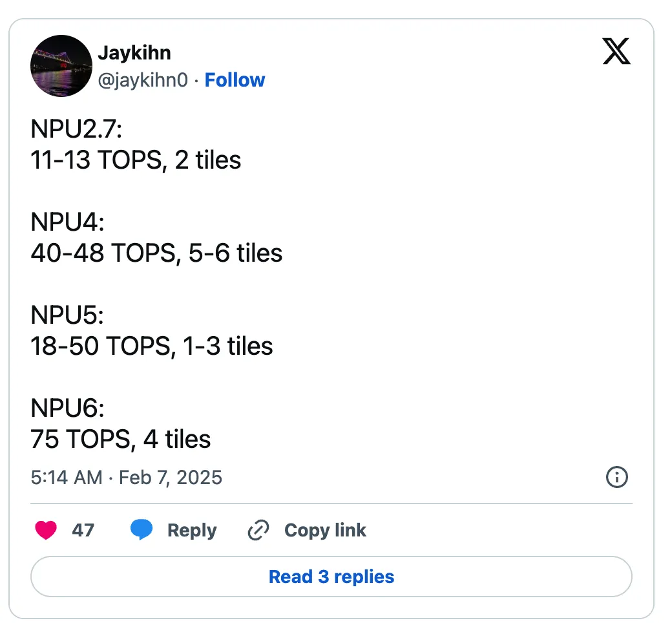This screenshot has width=672, height=636.
Task: Click the Copy link text
Action: click(325, 531)
